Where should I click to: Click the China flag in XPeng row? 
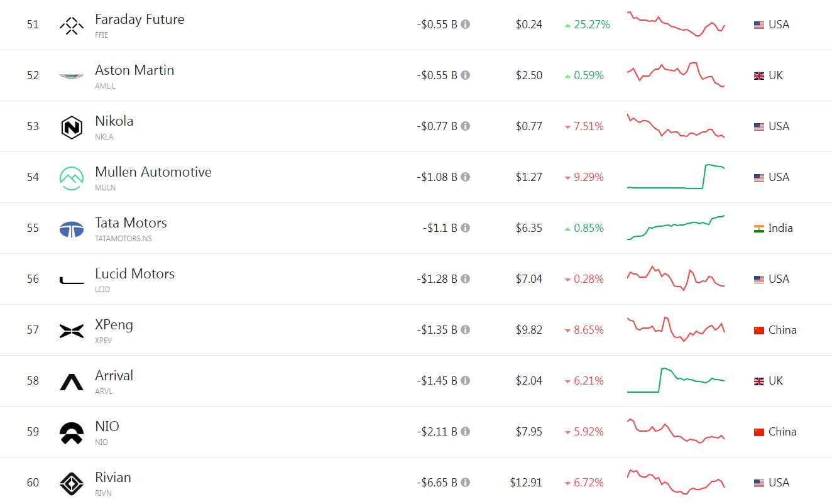759,330
